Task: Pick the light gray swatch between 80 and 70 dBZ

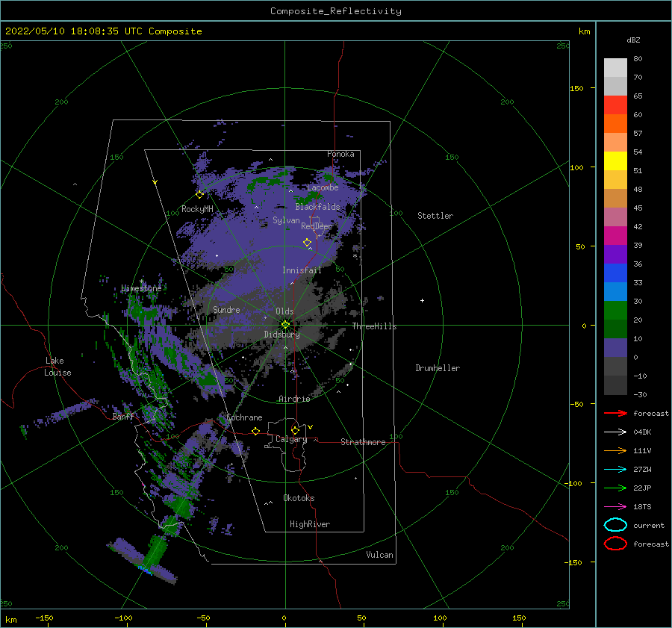Action: 615,68
